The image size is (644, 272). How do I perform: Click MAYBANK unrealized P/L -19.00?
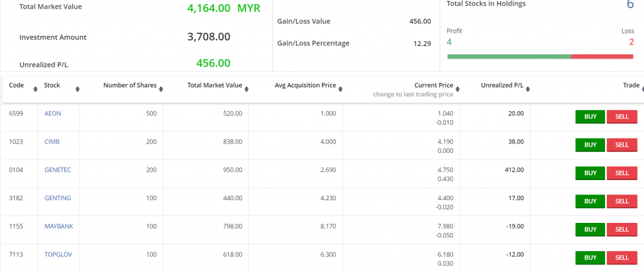[x=514, y=227]
